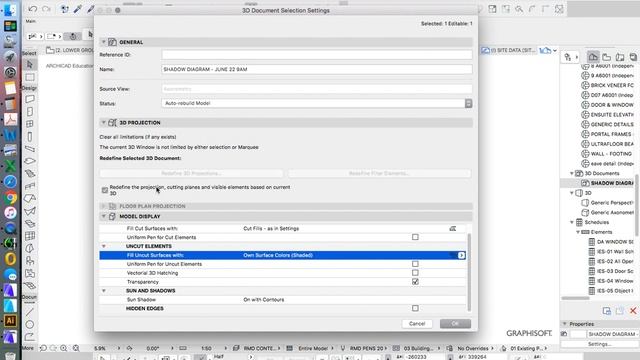Click the red delete icon in Navigator
This screenshot has width=640, height=360.
click(633, 311)
